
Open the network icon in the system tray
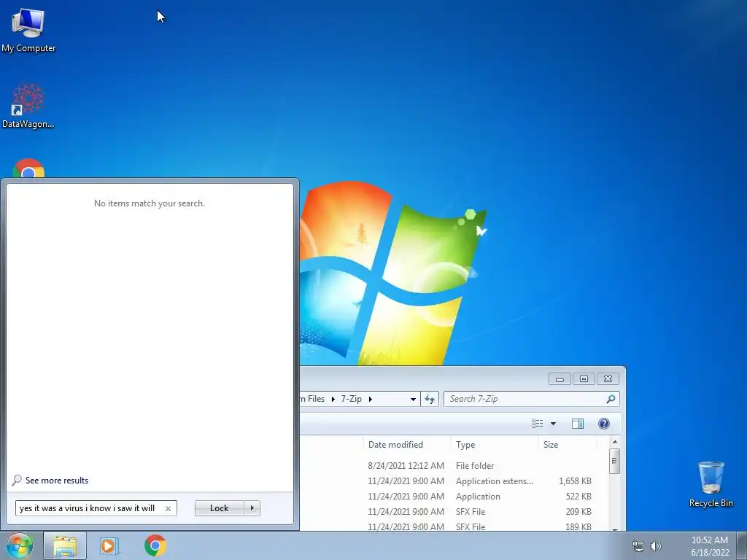click(638, 546)
